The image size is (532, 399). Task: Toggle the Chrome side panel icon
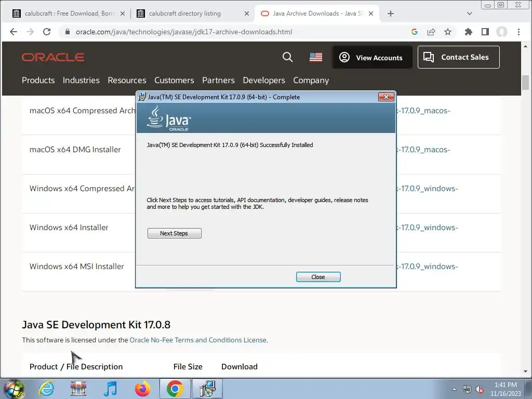[485, 32]
